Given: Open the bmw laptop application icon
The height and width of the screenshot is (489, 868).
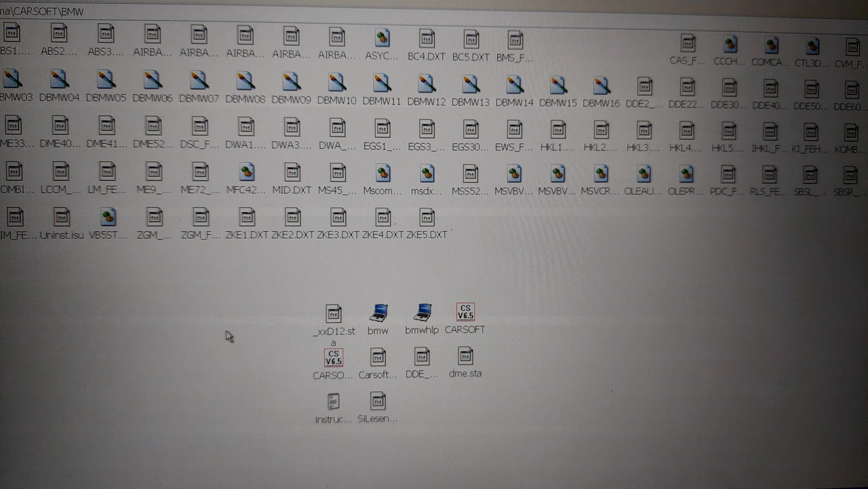Looking at the screenshot, I should (378, 312).
